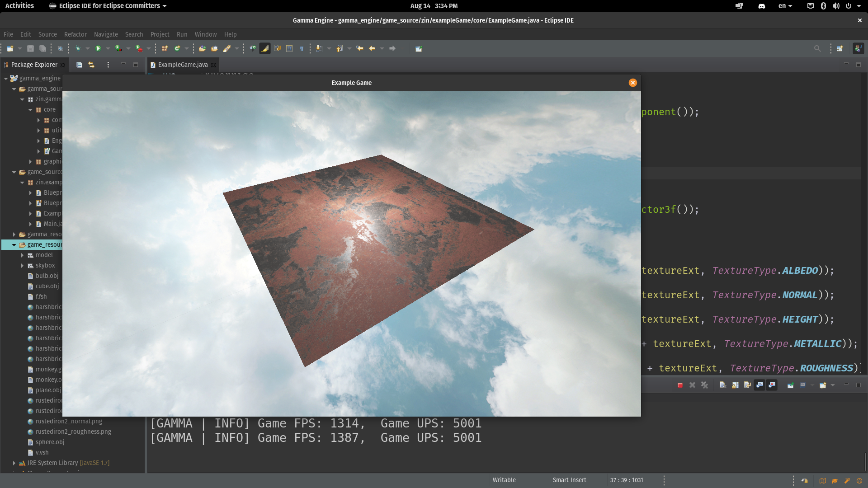Collapse the core package node

coord(30,110)
